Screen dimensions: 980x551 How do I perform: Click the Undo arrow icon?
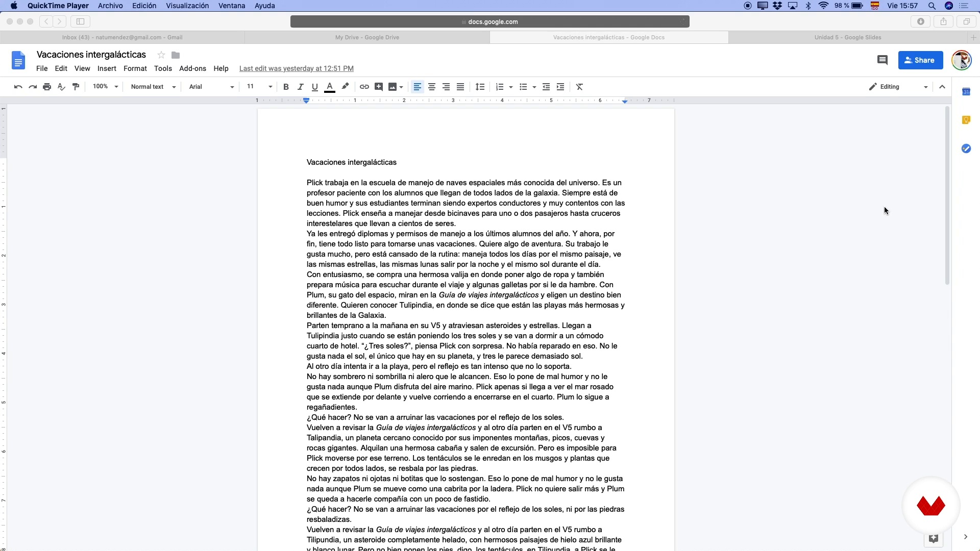click(18, 87)
